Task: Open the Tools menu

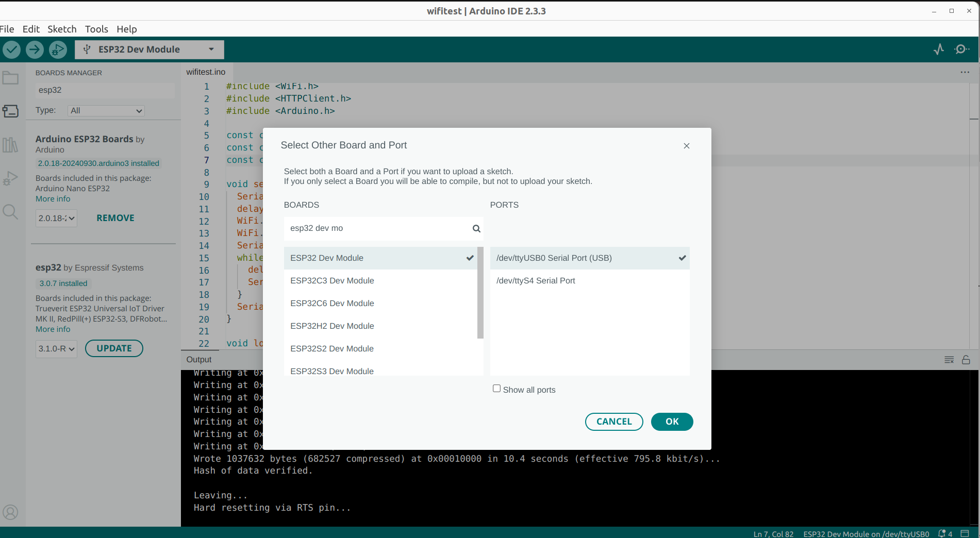Action: coord(96,29)
